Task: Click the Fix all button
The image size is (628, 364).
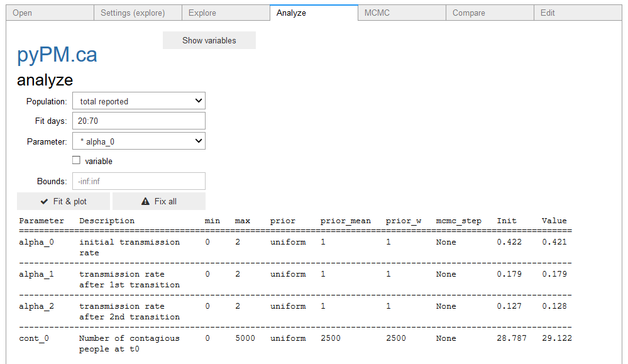Action: click(159, 201)
